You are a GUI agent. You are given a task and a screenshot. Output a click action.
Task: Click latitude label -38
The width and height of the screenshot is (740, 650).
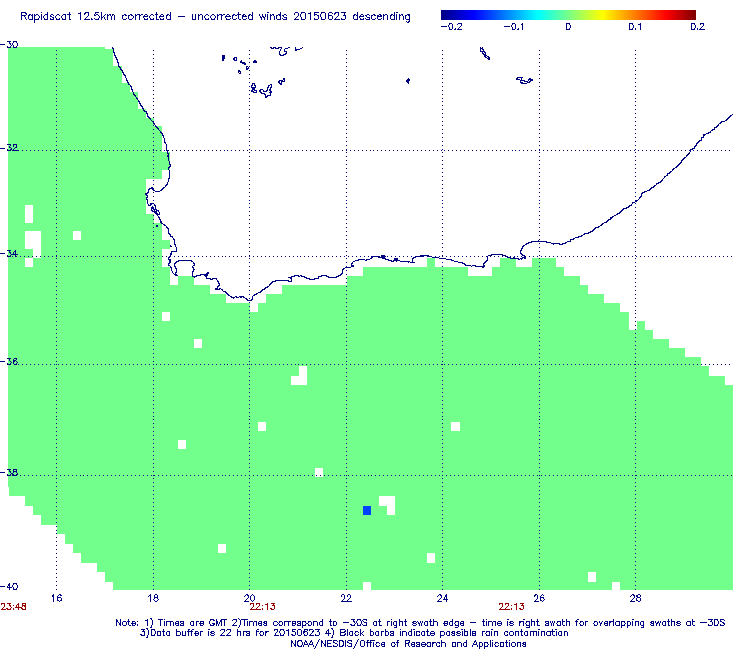9,473
